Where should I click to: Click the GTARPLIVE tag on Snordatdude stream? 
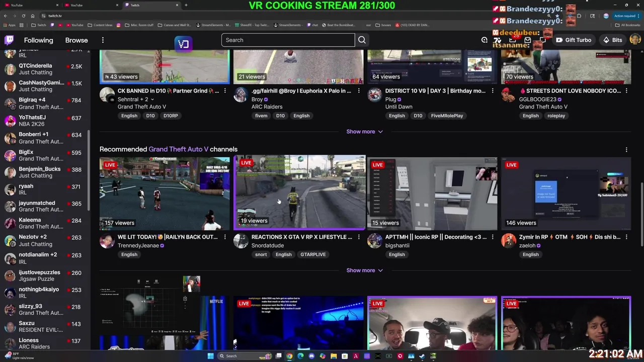[x=313, y=254]
